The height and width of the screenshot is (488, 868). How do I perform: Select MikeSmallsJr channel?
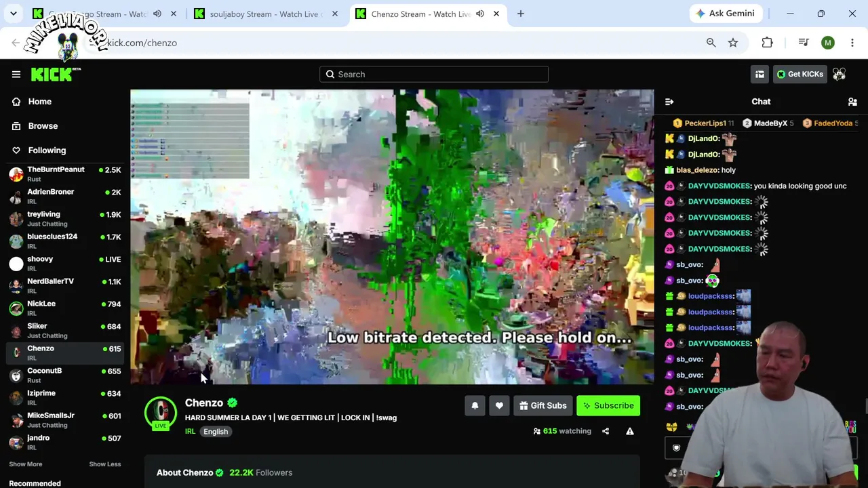coord(65,420)
